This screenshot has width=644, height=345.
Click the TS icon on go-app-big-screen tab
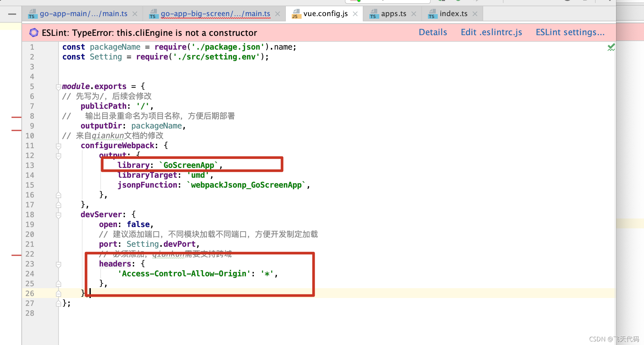click(153, 14)
